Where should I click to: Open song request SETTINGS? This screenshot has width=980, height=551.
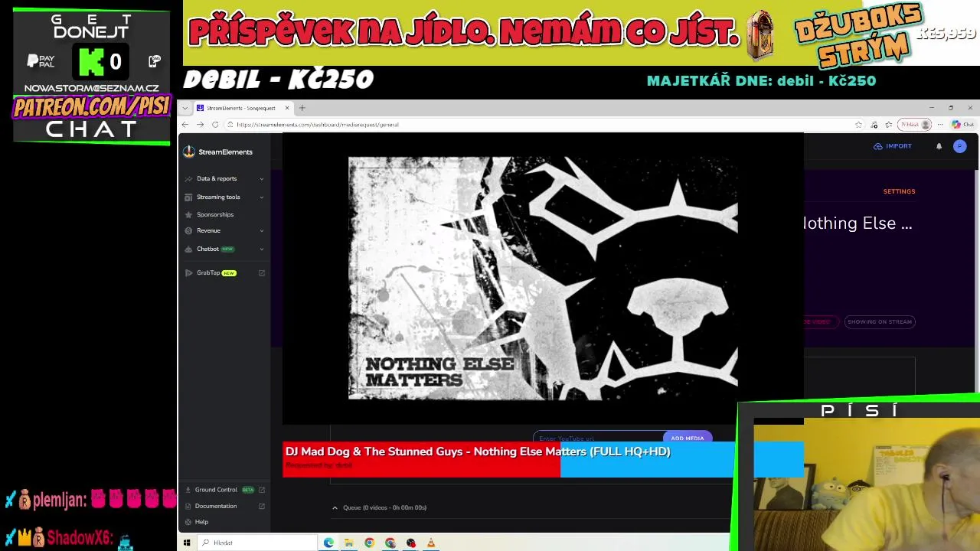click(899, 191)
